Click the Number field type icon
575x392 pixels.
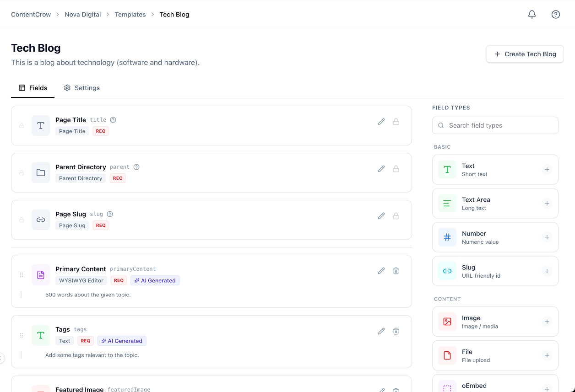tap(447, 237)
